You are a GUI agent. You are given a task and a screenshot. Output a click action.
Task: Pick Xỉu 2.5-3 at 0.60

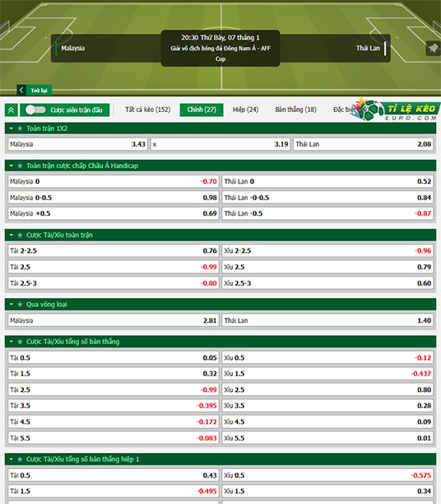pos(327,283)
